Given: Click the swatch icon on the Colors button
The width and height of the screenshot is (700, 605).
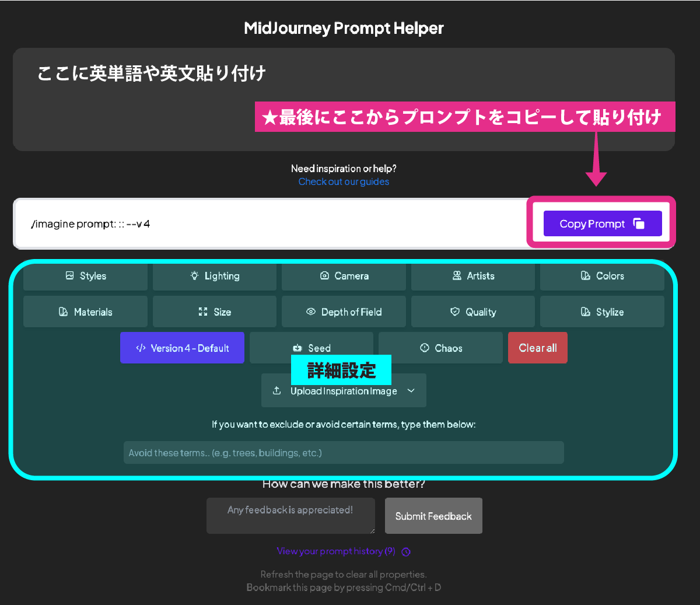Looking at the screenshot, I should point(586,275).
